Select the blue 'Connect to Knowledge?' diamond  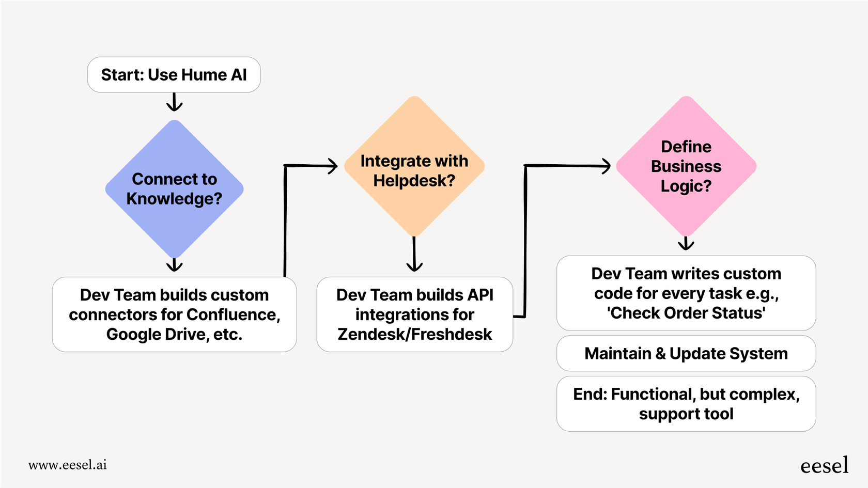[x=174, y=188]
